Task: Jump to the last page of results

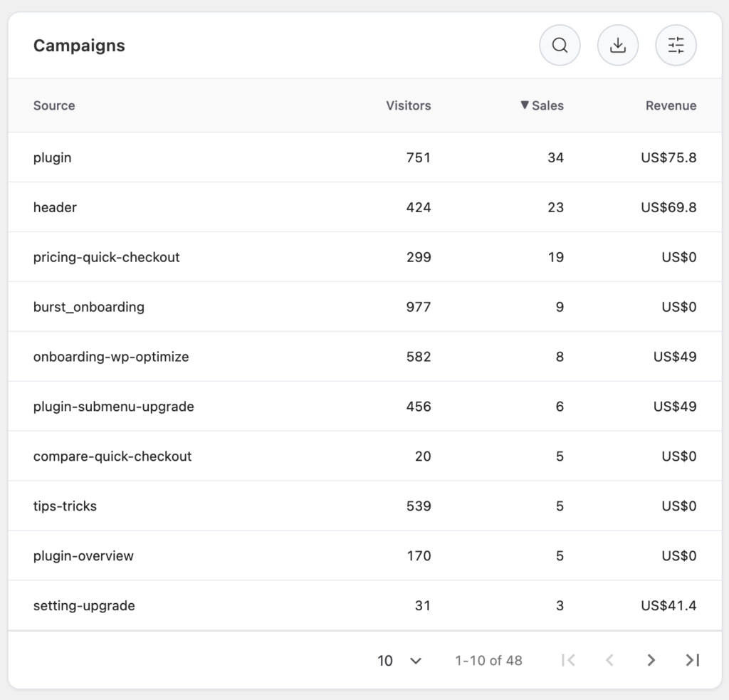Action: point(691,660)
